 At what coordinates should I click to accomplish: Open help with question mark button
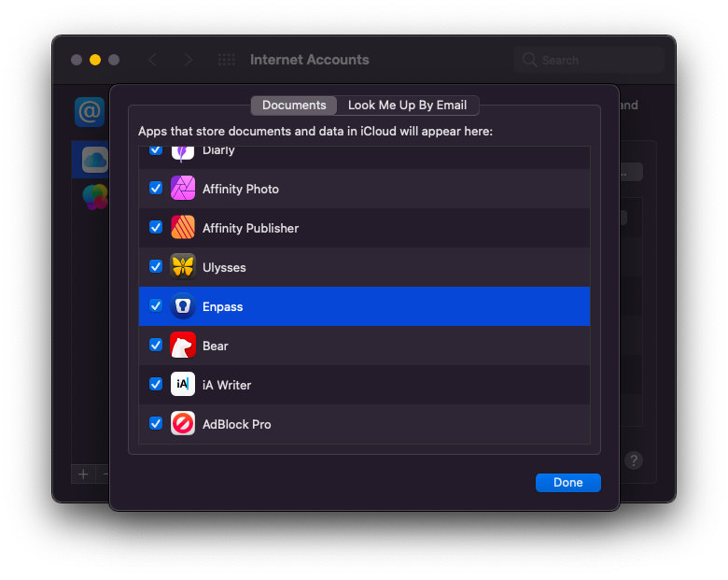tap(634, 460)
